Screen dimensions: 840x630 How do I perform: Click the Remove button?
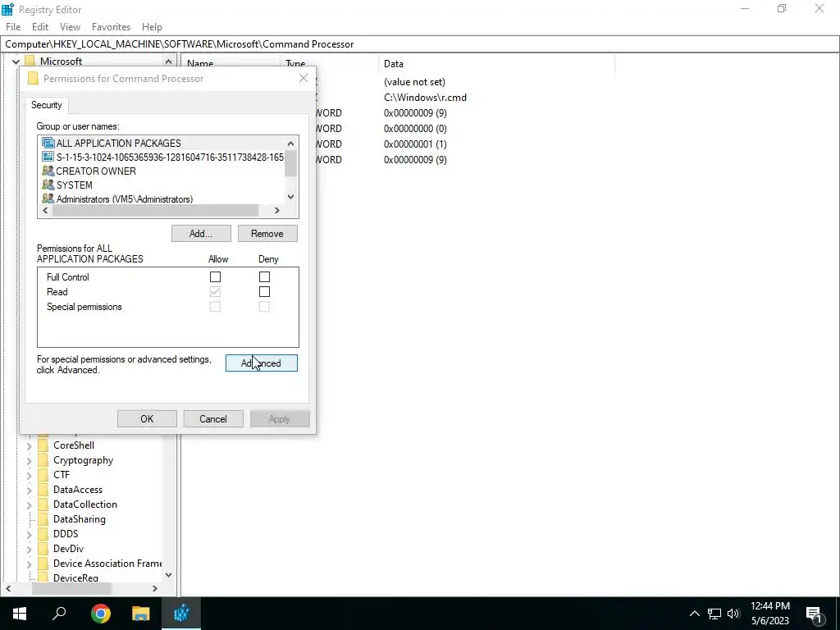(x=267, y=234)
